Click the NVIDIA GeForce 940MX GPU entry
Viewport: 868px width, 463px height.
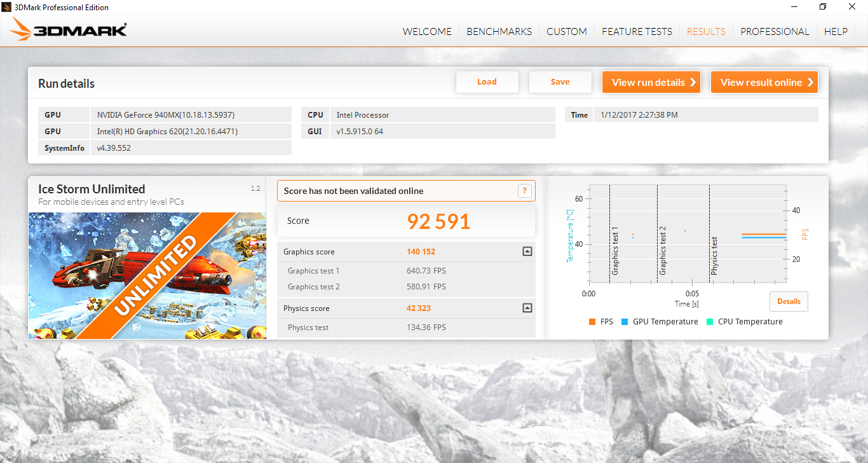click(x=191, y=115)
